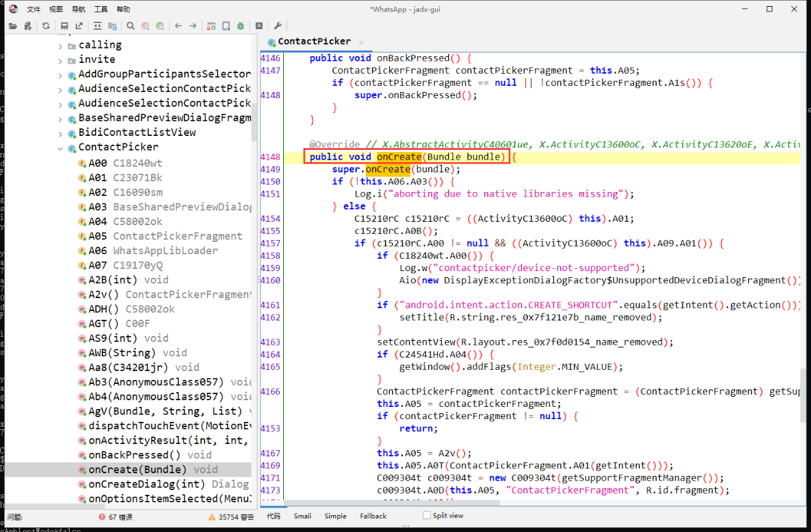Click the 67 错误 status entry
The image size is (811, 532).
coord(116,516)
